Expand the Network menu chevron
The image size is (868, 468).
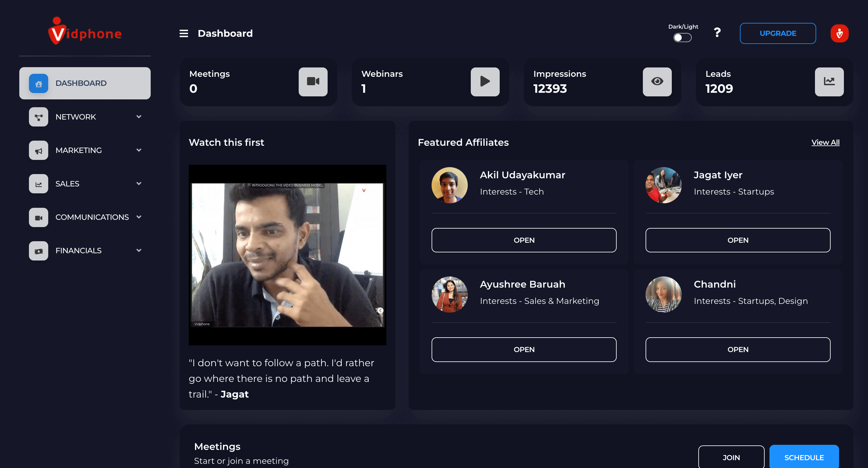139,117
